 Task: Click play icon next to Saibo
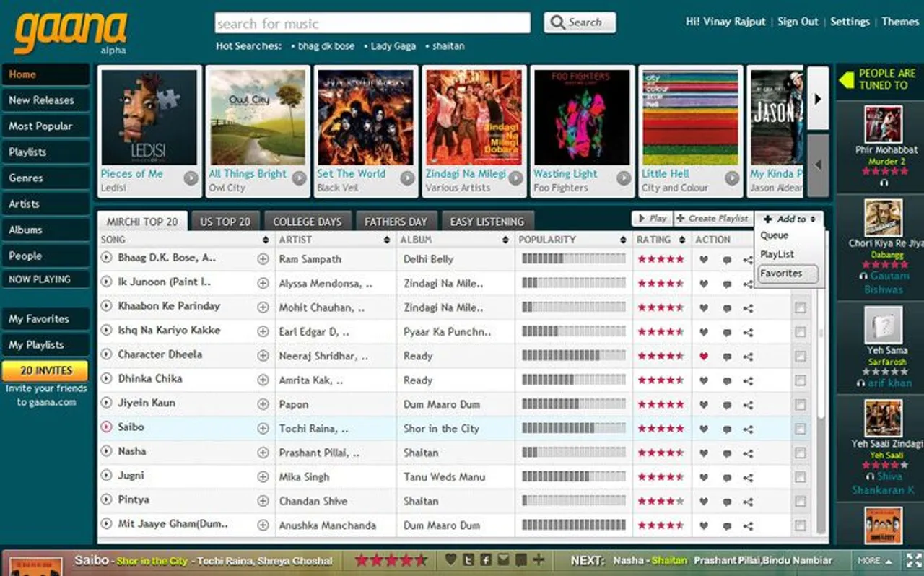pyautogui.click(x=107, y=427)
